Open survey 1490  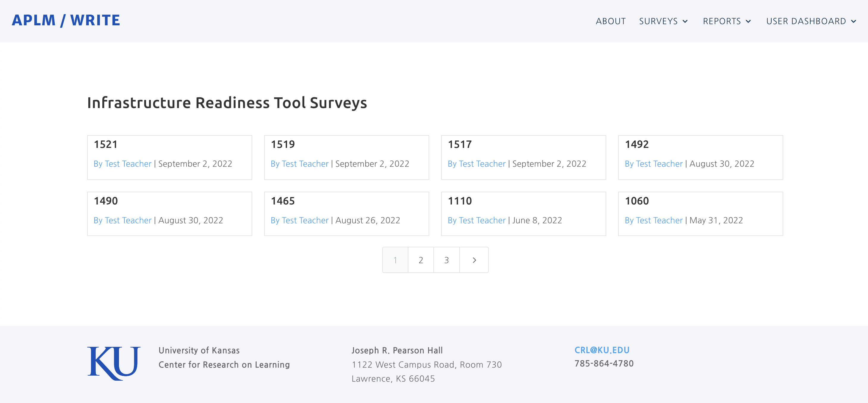click(x=106, y=201)
